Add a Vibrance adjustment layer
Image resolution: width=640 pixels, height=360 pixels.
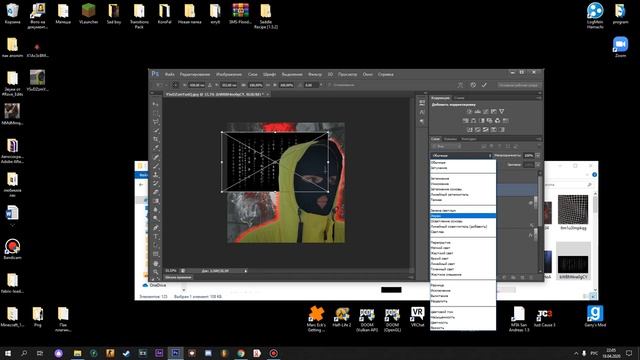(501, 111)
